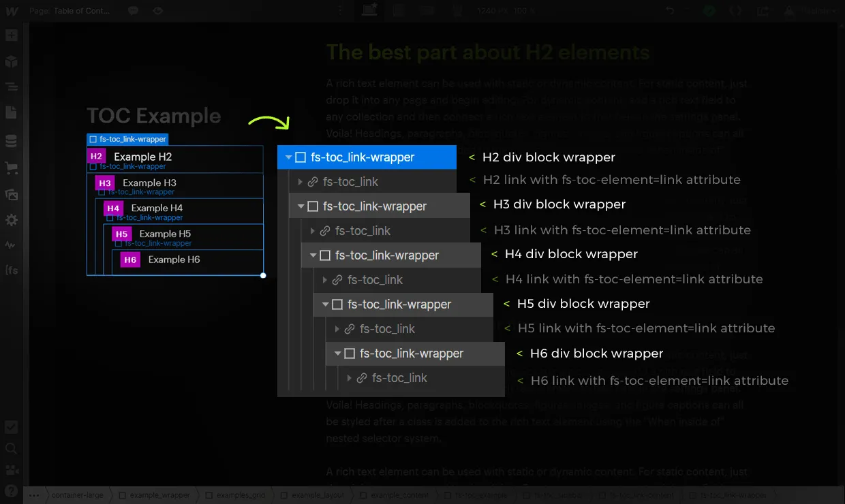This screenshot has width=845, height=504.
Task: Click the blue fs-toc_link-wrapper selection label on canvas
Action: 127,139
